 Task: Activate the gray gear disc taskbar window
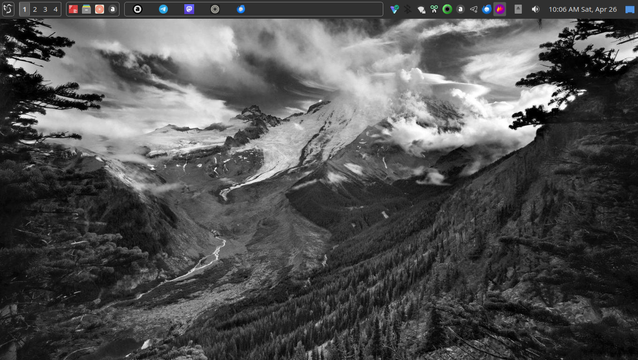215,9
